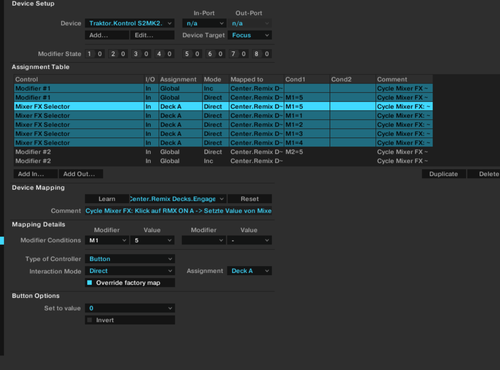Open the Type of Controller Button dropdown
The image size is (500, 370).
tap(130, 259)
